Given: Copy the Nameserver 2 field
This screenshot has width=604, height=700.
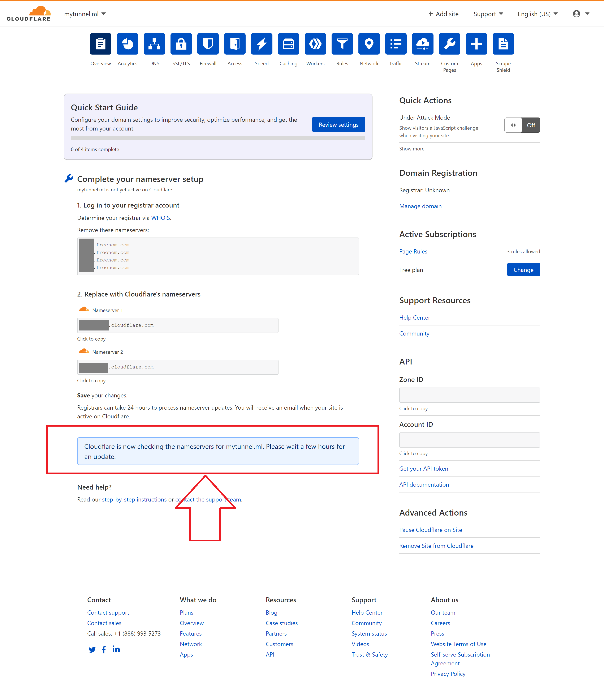Looking at the screenshot, I should coord(178,367).
